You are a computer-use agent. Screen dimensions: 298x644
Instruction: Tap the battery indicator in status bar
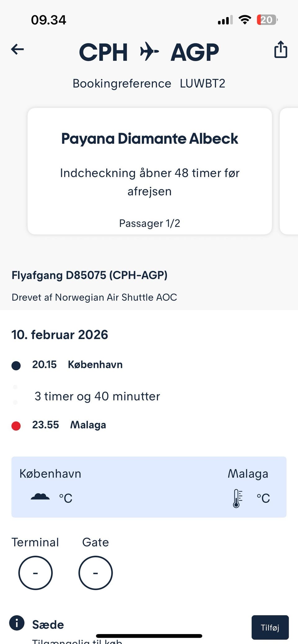click(x=267, y=20)
